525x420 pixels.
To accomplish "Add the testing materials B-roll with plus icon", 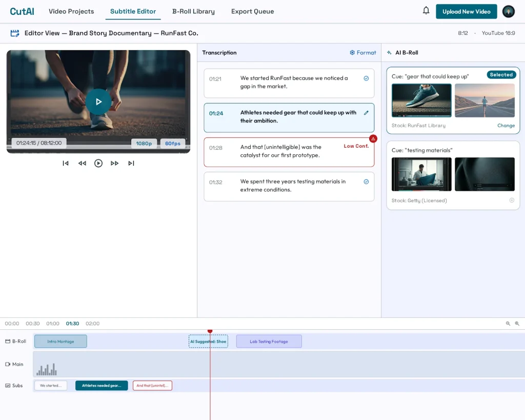I will tap(512, 201).
